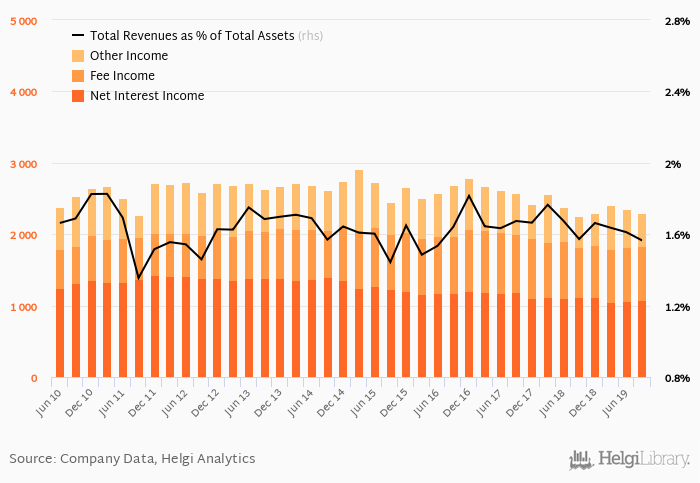Screen dimensions: 700x483
Task: Hide the Other Income series label
Action: click(x=129, y=56)
